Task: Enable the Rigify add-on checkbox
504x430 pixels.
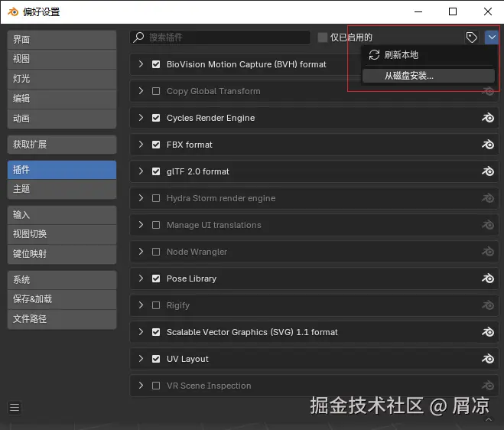Action: (156, 305)
